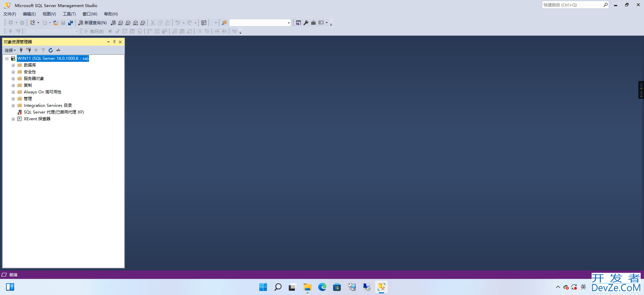This screenshot has width=644, height=295.
Task: Click the 快速启动 search field
Action: pos(572,5)
